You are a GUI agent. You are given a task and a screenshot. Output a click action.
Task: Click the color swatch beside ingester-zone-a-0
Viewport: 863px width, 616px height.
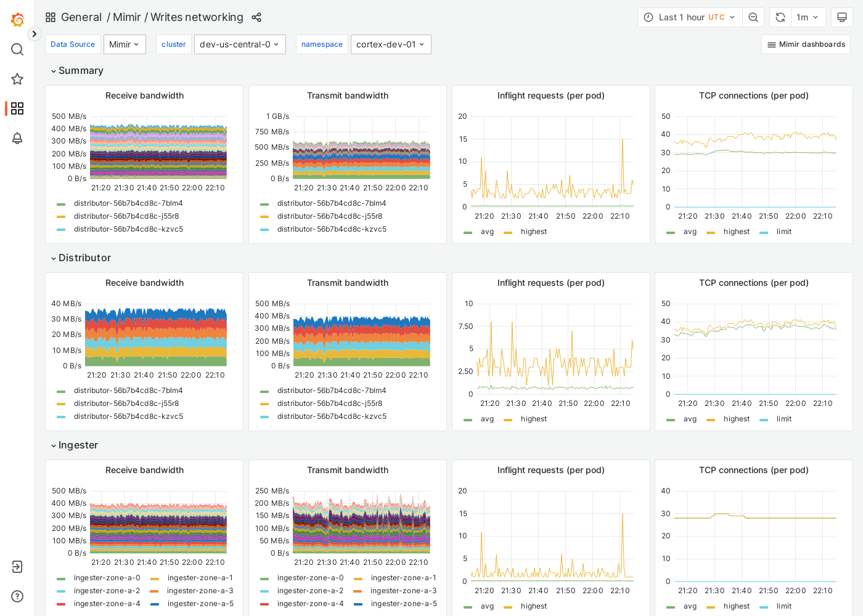pos(60,578)
